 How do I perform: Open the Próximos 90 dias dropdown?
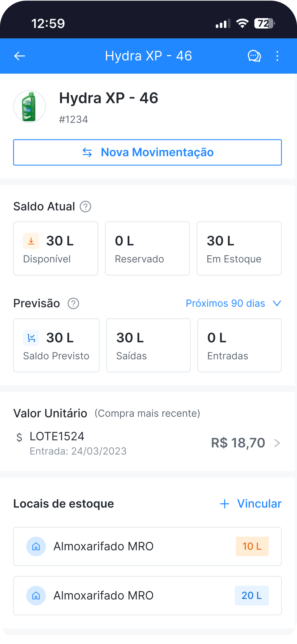tap(233, 303)
